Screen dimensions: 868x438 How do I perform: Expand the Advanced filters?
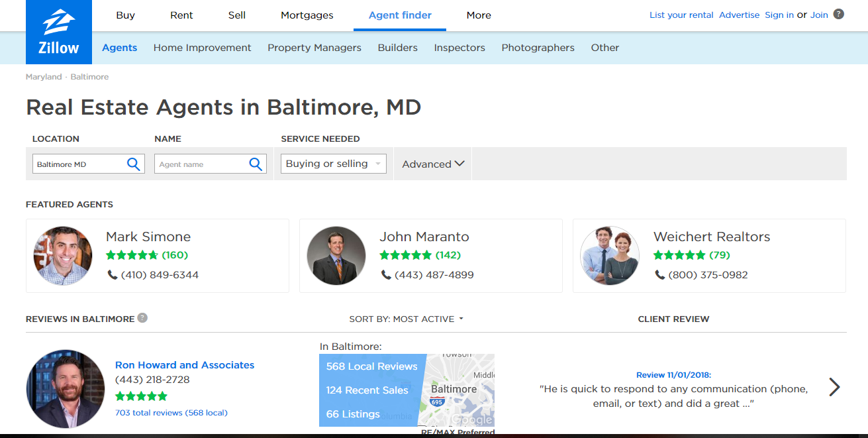tap(433, 164)
